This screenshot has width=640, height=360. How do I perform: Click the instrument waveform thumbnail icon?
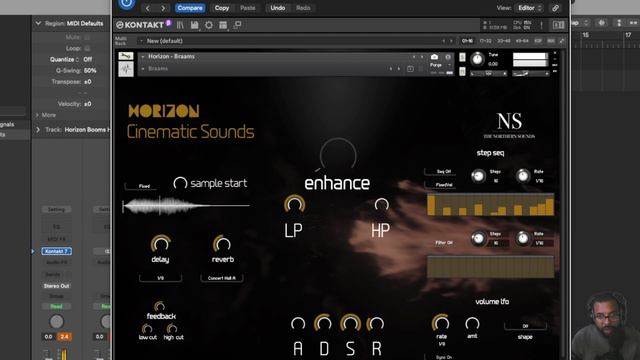[126, 69]
